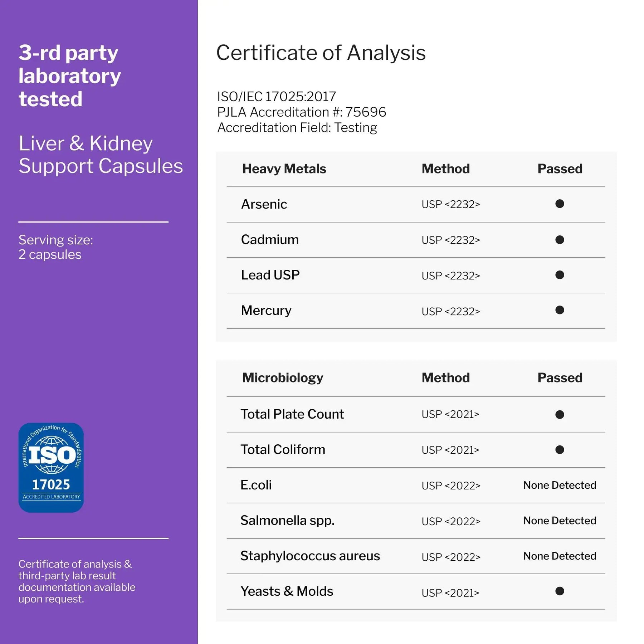Select the E.coli None Detected result
This screenshot has height=644, width=644.
point(560,485)
